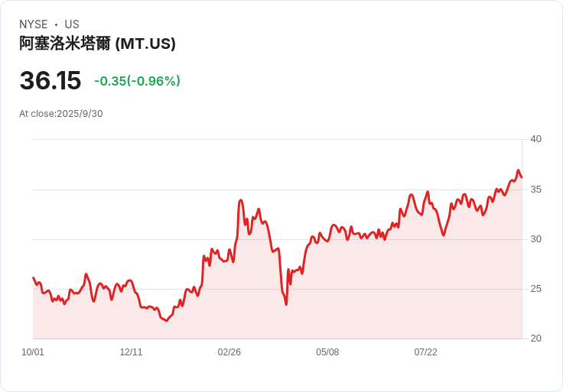This screenshot has height=392, width=563.
Task: Click the 25 price axis label
Action: [x=535, y=289]
